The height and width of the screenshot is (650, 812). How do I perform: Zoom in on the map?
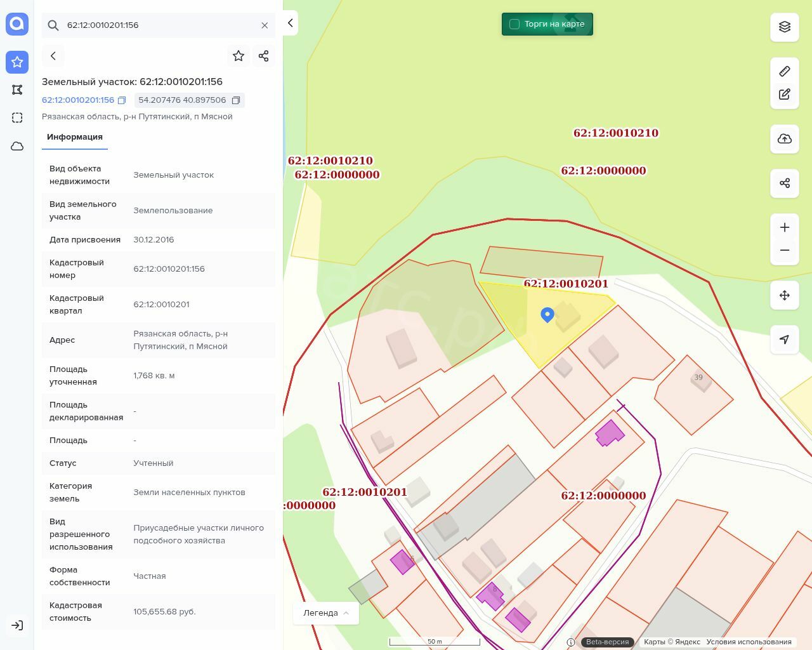click(x=785, y=227)
